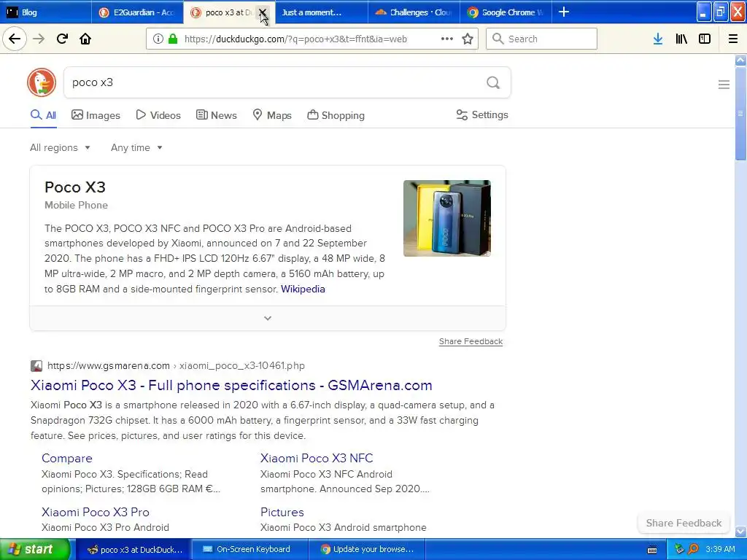The height and width of the screenshot is (560, 747).
Task: Open the Windows Start menu
Action: [x=35, y=549]
